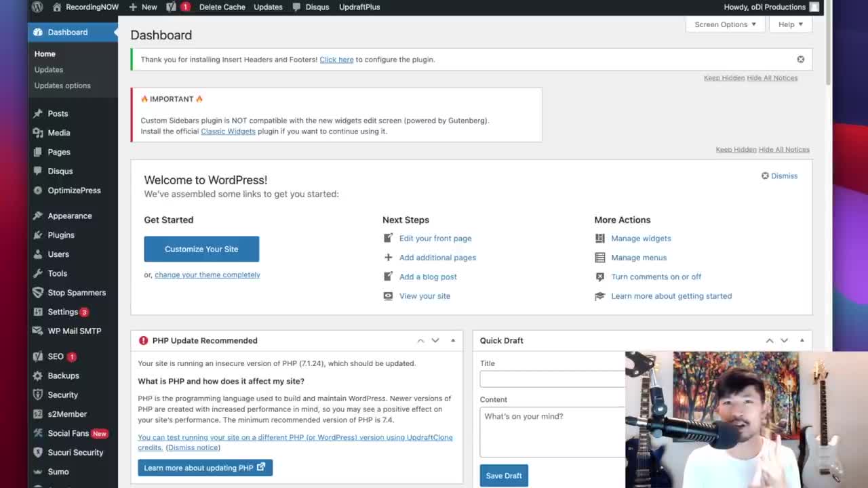Click Dismiss notice link in PHP panel
The image size is (868, 488).
coord(193,447)
